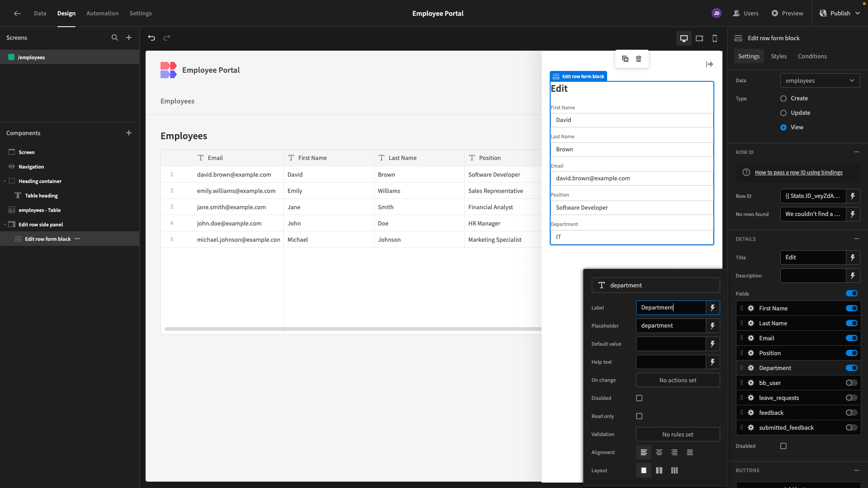Switch to mobile preview device icon

point(715,38)
